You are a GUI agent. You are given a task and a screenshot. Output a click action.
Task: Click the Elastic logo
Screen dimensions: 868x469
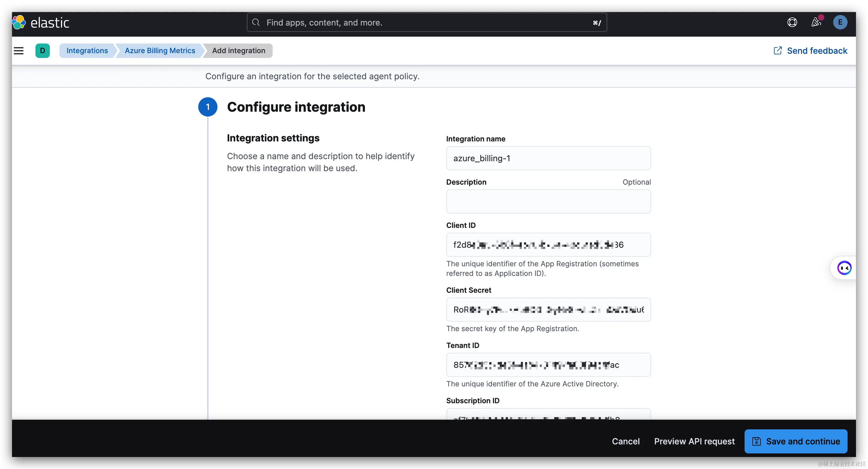[x=41, y=23]
